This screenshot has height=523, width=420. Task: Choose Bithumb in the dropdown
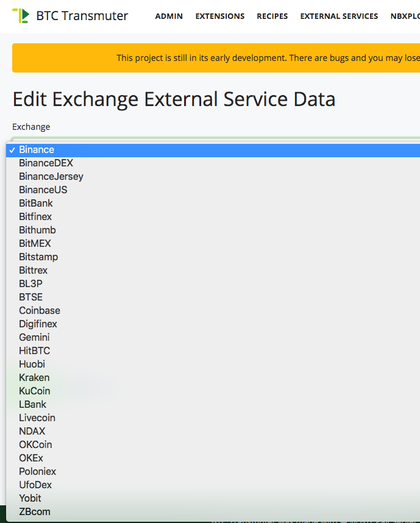[213, 230]
